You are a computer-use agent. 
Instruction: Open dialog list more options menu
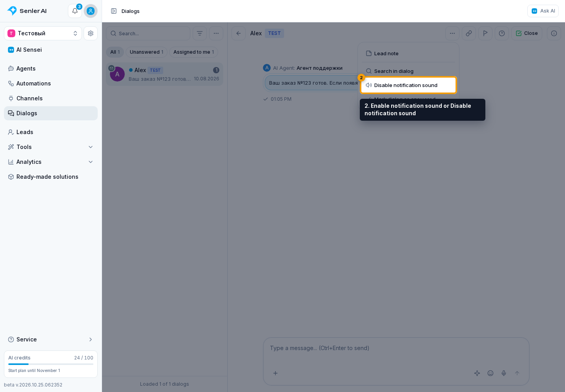point(216,33)
